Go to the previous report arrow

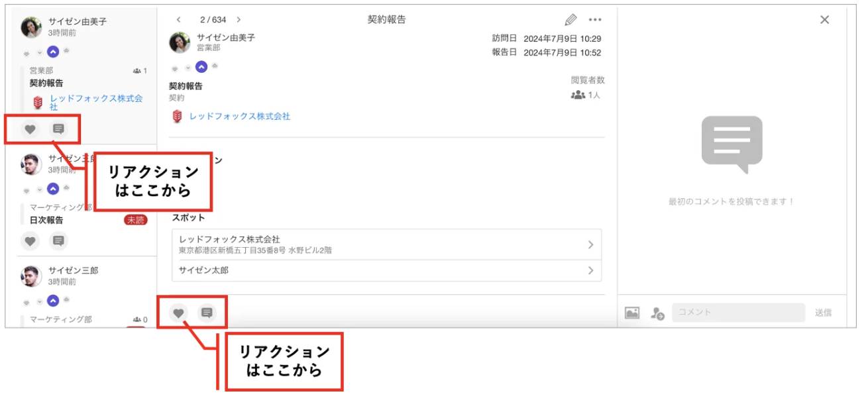tap(178, 20)
